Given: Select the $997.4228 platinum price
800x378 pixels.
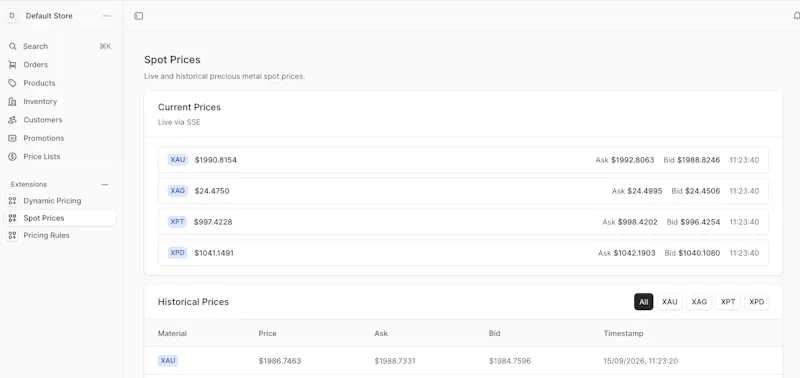Looking at the screenshot, I should coord(213,222).
